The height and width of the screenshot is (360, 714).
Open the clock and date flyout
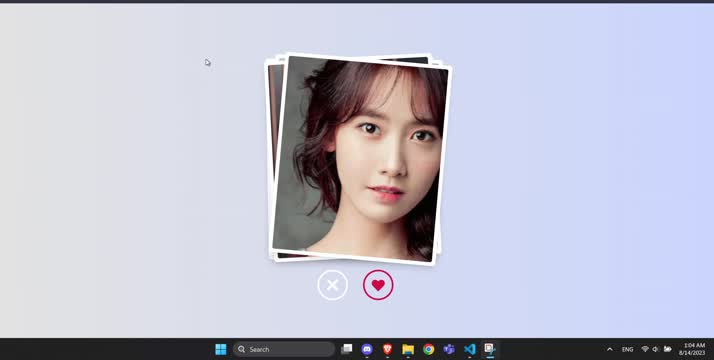[692, 349]
